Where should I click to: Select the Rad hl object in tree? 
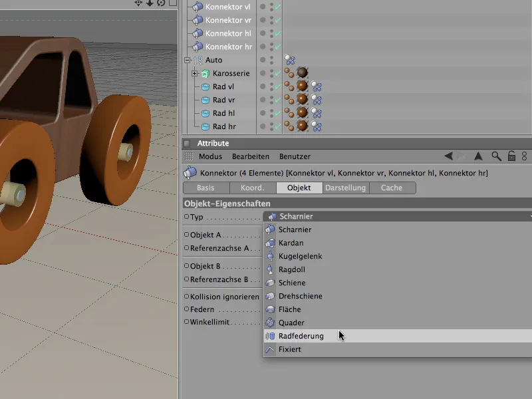click(223, 113)
